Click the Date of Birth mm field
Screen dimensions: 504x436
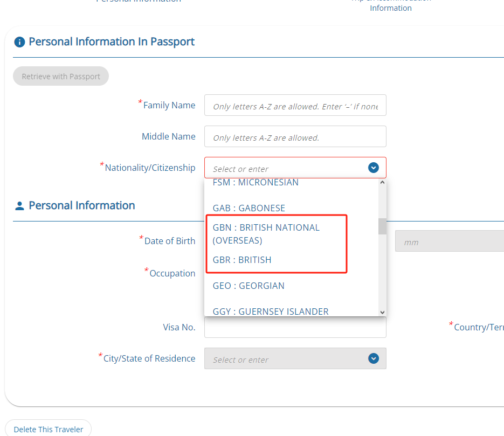450,241
